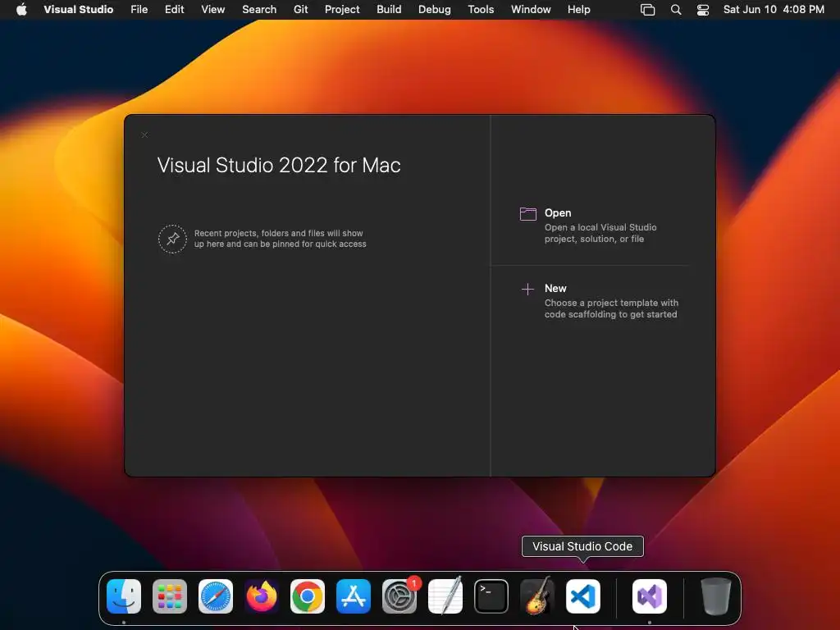Open the Window menu

click(x=531, y=9)
